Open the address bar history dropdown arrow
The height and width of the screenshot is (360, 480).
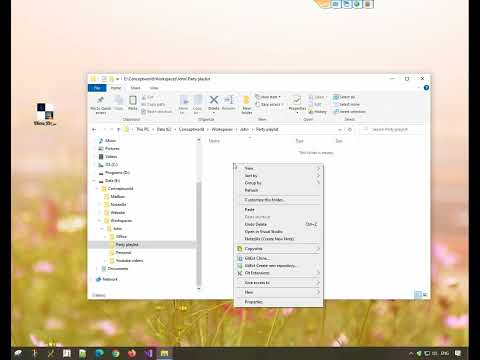click(340, 129)
